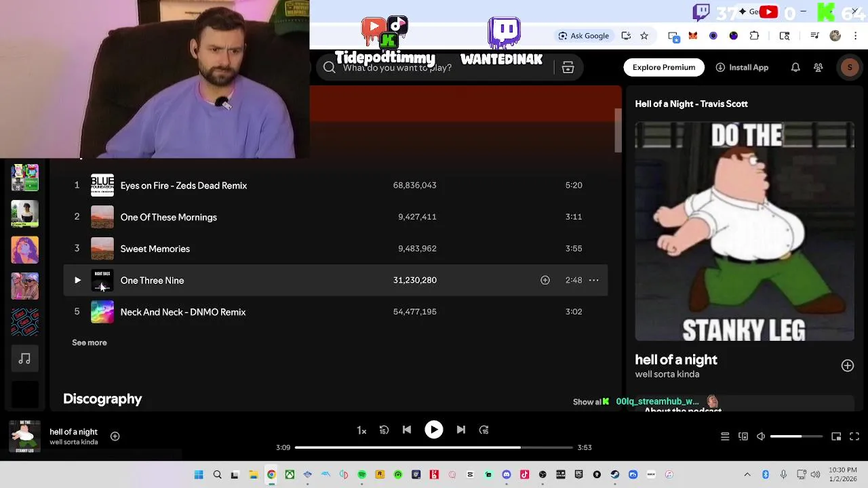Open connect to a device

pos(743,436)
